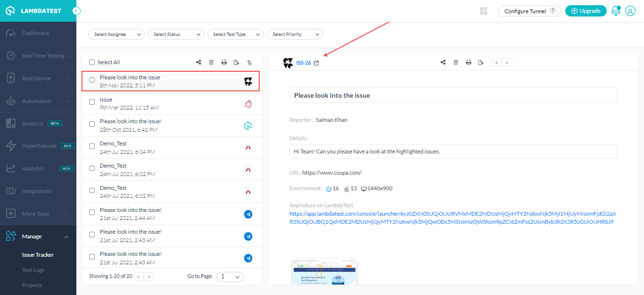The image size is (644, 295).
Task: Tick the Select All checkbox
Action: pyautogui.click(x=92, y=62)
